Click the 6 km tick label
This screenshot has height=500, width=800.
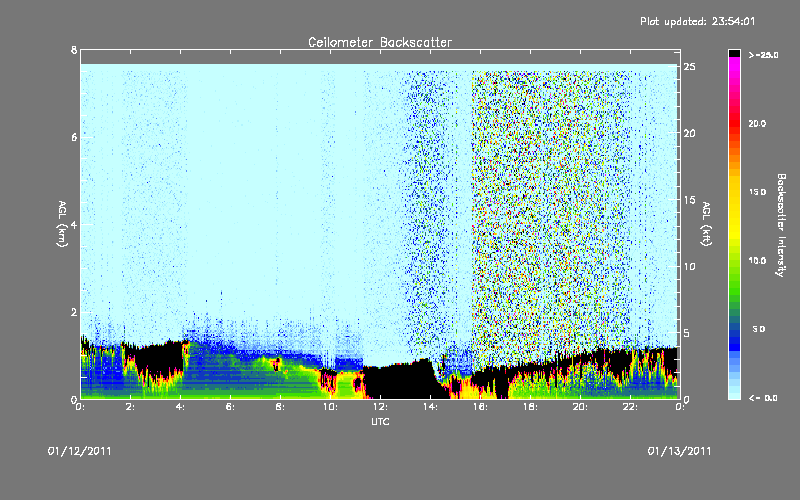pos(74,137)
